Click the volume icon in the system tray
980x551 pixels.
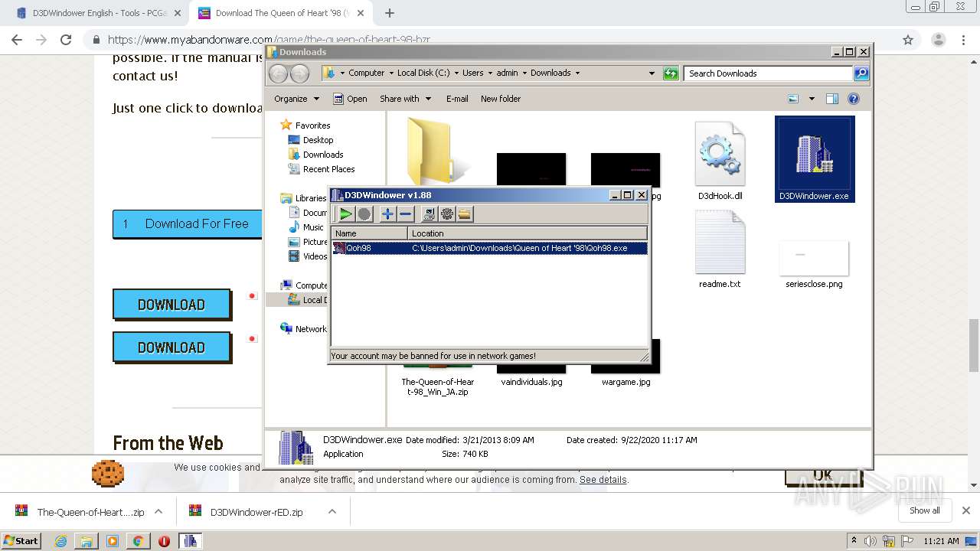tap(871, 541)
